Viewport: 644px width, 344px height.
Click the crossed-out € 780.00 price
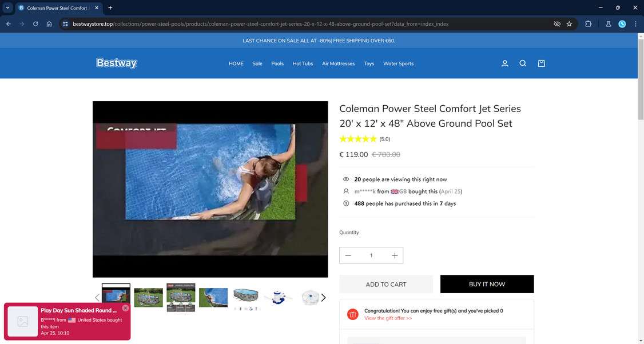point(386,154)
